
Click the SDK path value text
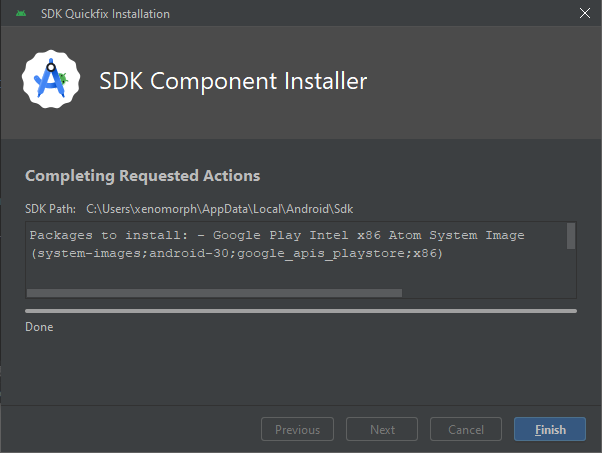click(x=220, y=209)
